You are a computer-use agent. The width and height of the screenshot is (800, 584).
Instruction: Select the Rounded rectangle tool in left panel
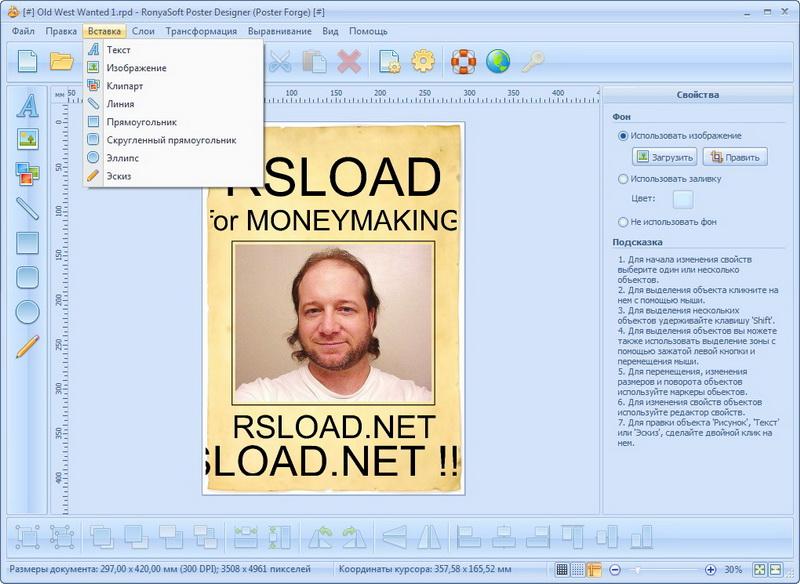28,277
